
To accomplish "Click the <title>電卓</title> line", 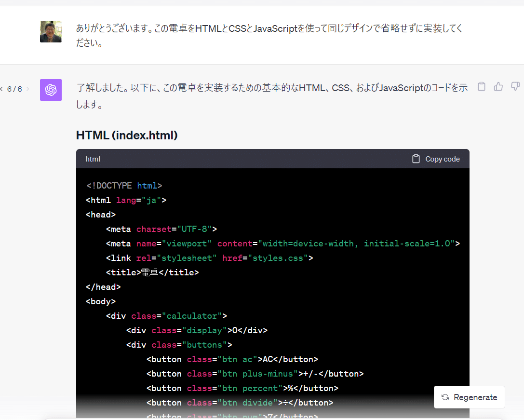I will (x=152, y=272).
